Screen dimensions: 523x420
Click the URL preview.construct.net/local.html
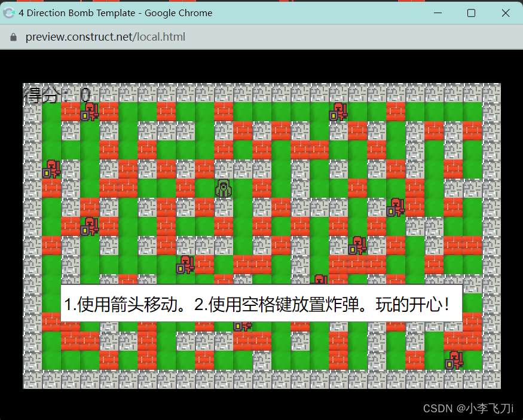[105, 36]
